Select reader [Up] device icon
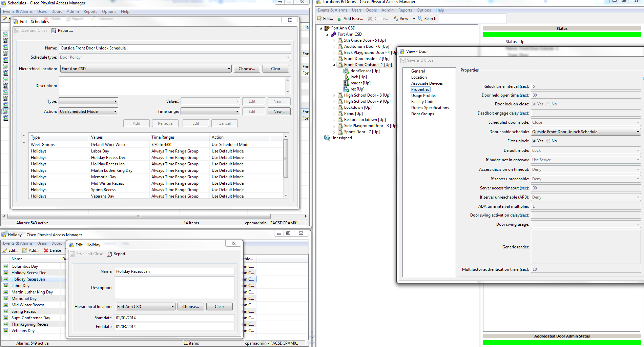The height and width of the screenshot is (347, 644). [346, 83]
